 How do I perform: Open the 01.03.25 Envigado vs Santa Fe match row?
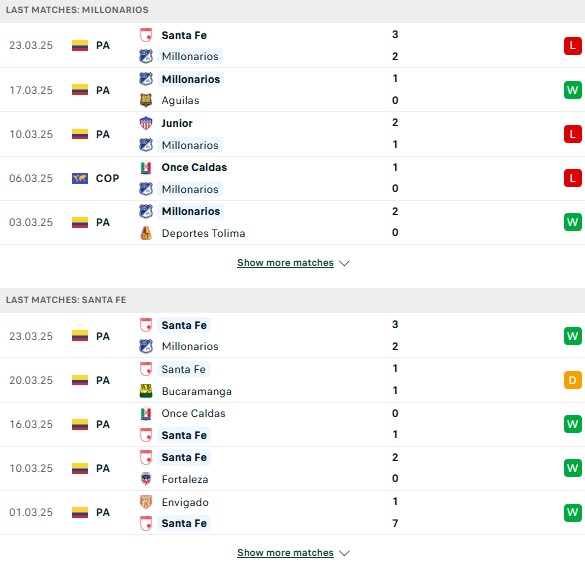(292, 512)
